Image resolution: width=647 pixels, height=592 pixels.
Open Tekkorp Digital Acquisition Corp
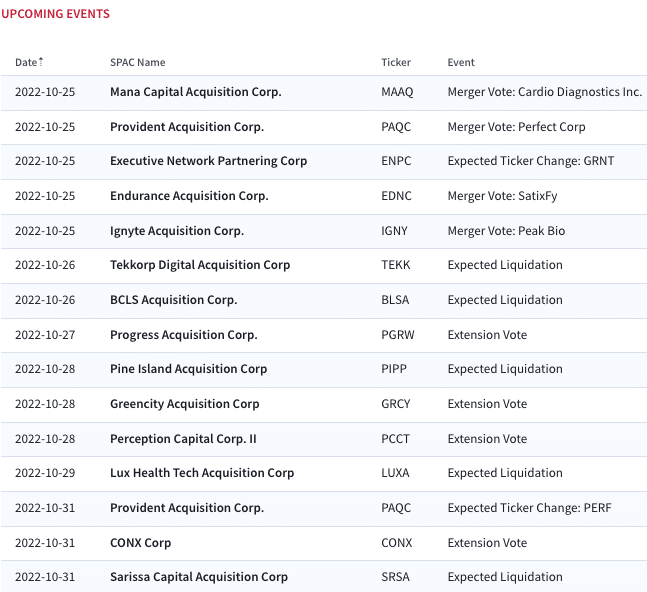(200, 265)
